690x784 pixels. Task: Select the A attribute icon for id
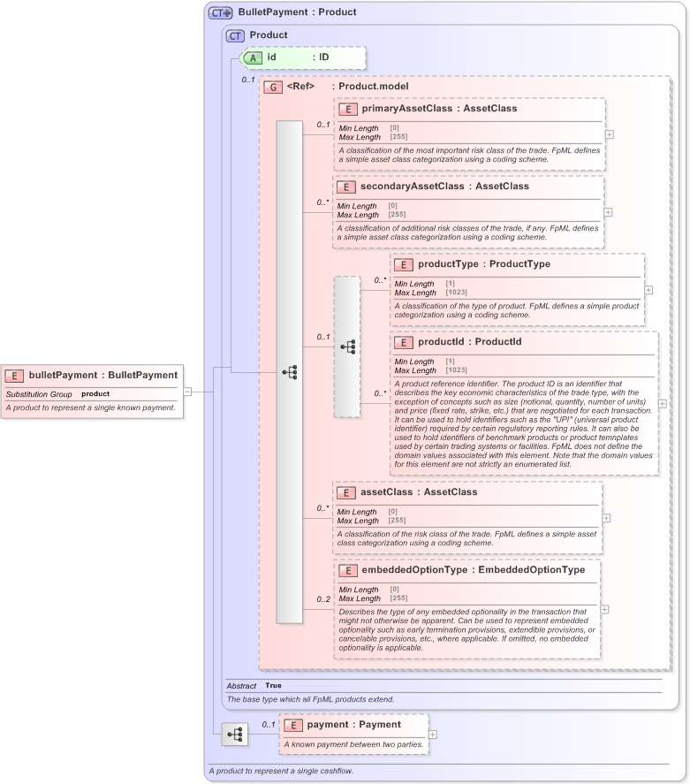[x=253, y=58]
